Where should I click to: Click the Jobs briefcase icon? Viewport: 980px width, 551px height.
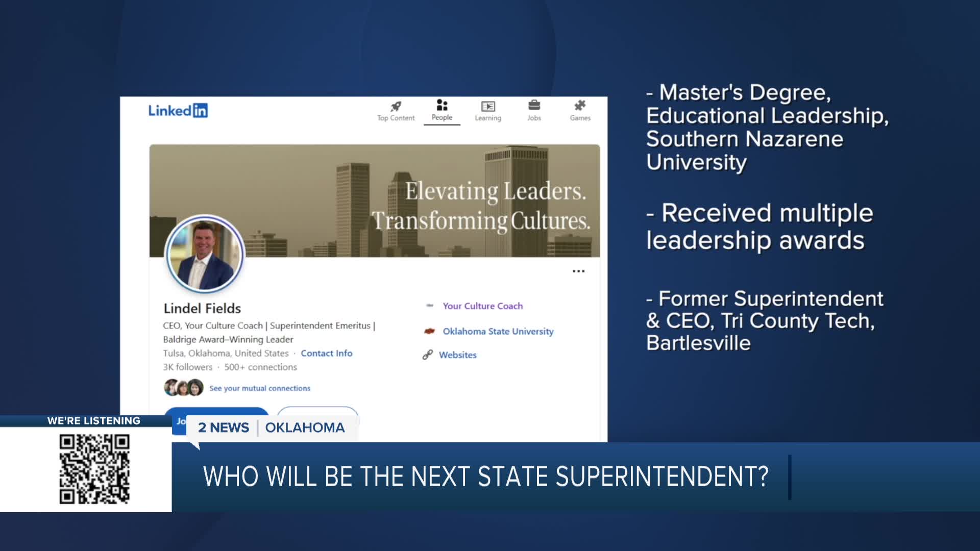tap(534, 105)
